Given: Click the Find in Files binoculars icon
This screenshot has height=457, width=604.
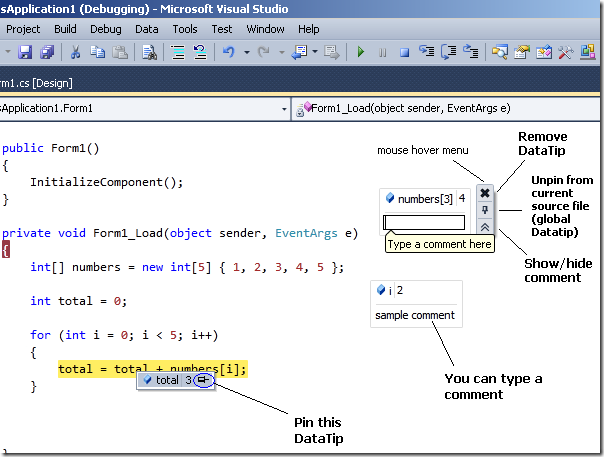Looking at the screenshot, I should 149,52.
